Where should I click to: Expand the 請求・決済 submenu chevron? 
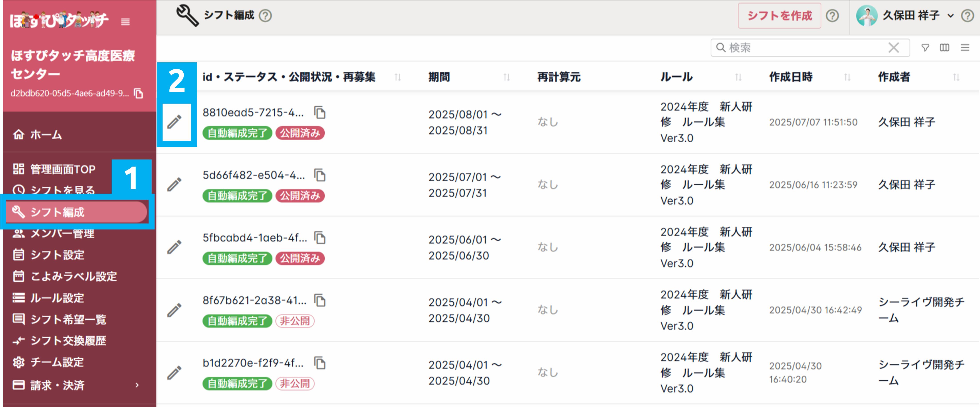pos(137,385)
